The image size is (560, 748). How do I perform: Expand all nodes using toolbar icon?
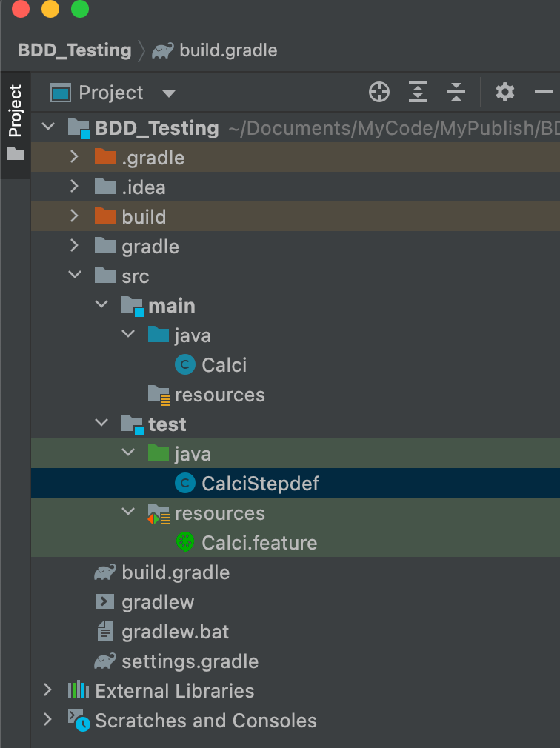(x=418, y=92)
